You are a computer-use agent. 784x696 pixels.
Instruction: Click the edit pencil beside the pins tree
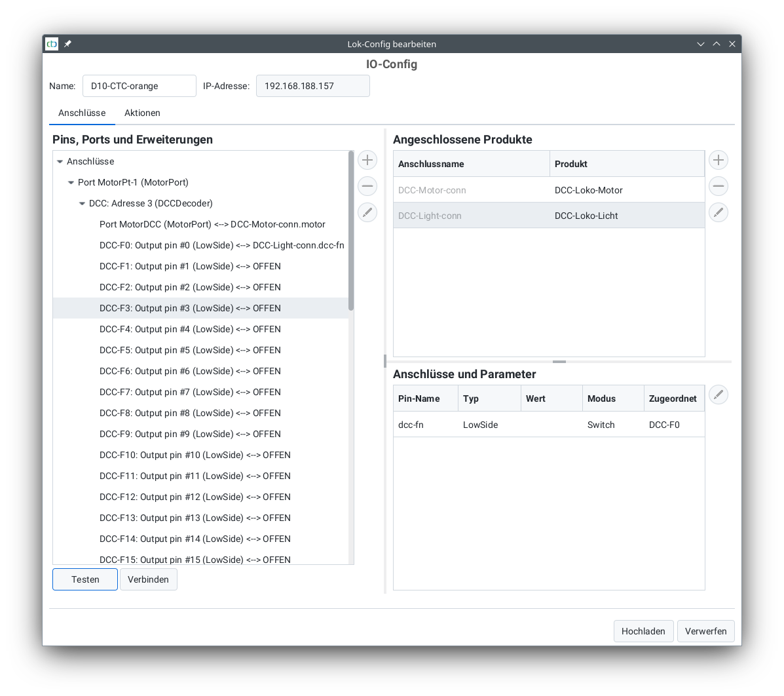pos(367,212)
